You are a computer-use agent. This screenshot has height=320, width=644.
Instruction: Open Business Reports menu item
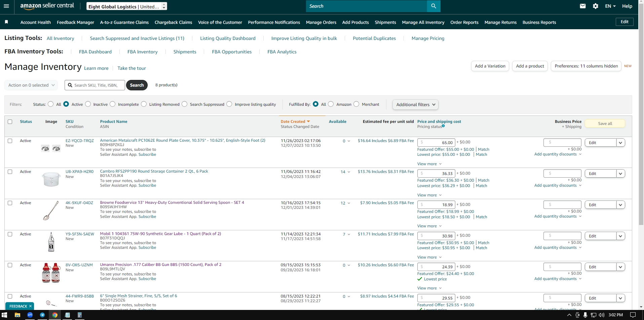[x=539, y=22]
